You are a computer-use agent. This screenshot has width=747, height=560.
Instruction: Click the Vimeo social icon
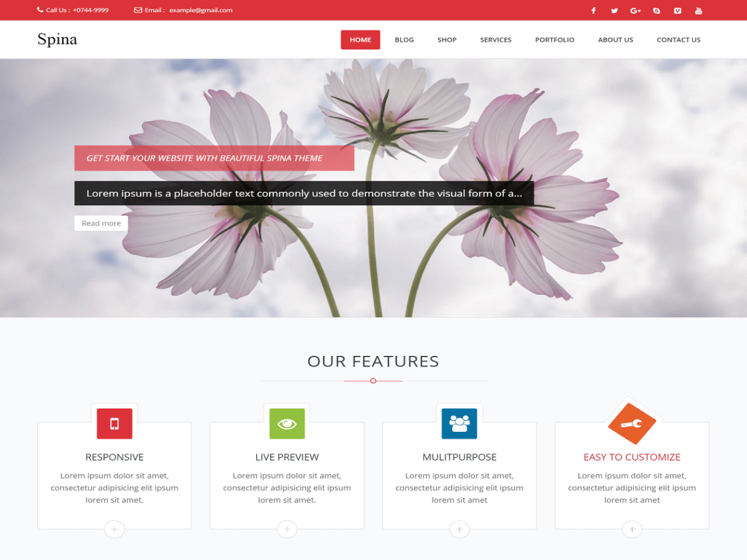[x=678, y=10]
